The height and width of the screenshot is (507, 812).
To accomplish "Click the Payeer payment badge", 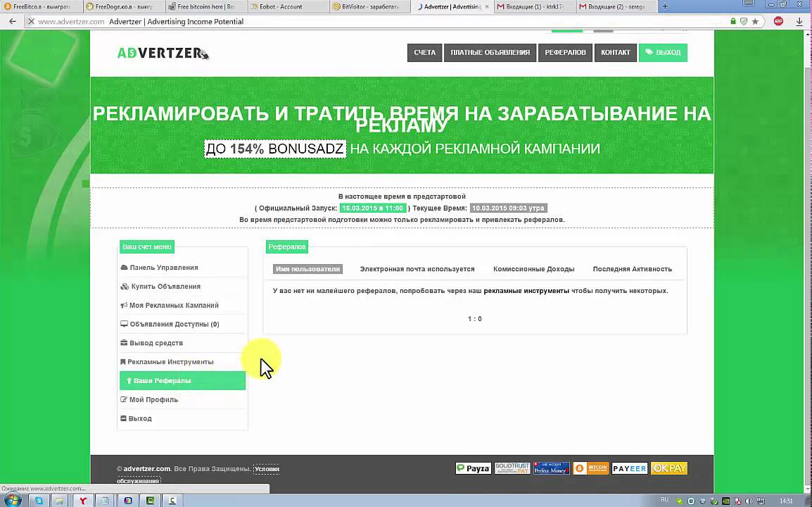I will point(629,468).
